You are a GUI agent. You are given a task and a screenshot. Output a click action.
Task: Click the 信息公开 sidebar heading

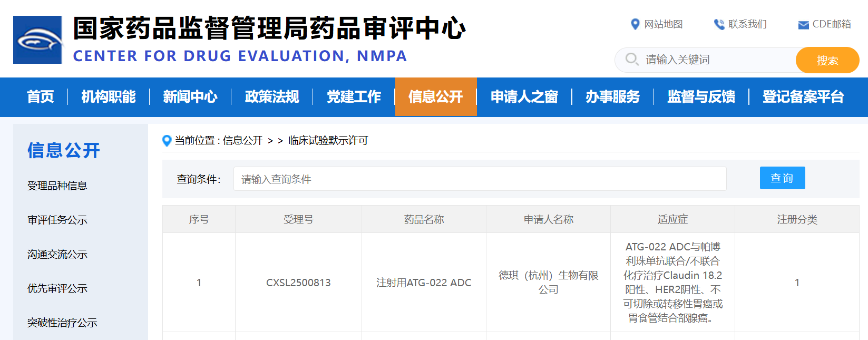[x=64, y=150]
